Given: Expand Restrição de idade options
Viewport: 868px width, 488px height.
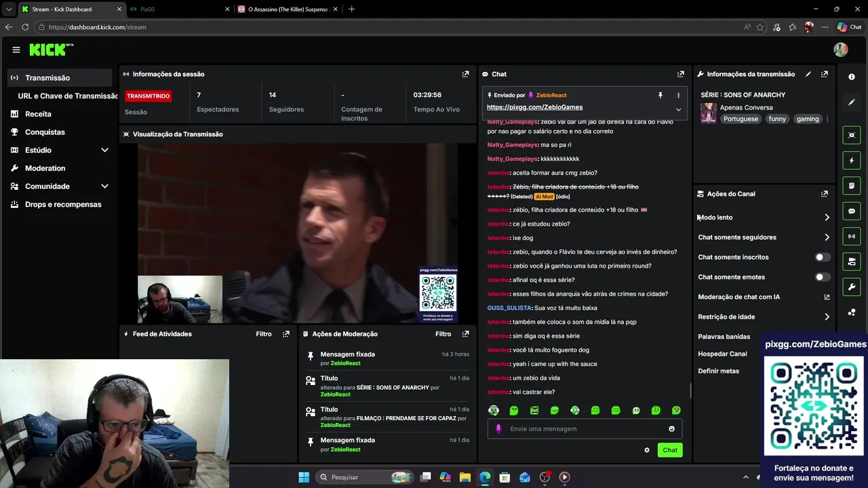Looking at the screenshot, I should click(x=827, y=317).
